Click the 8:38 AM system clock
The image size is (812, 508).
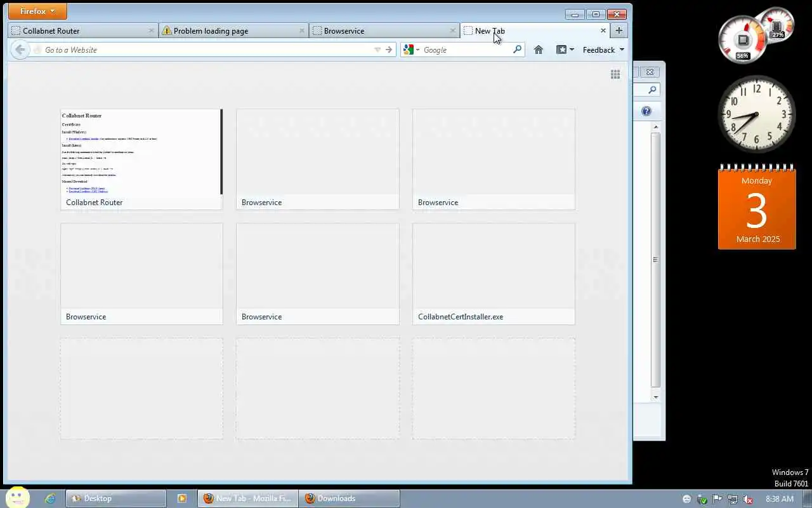[780, 499]
